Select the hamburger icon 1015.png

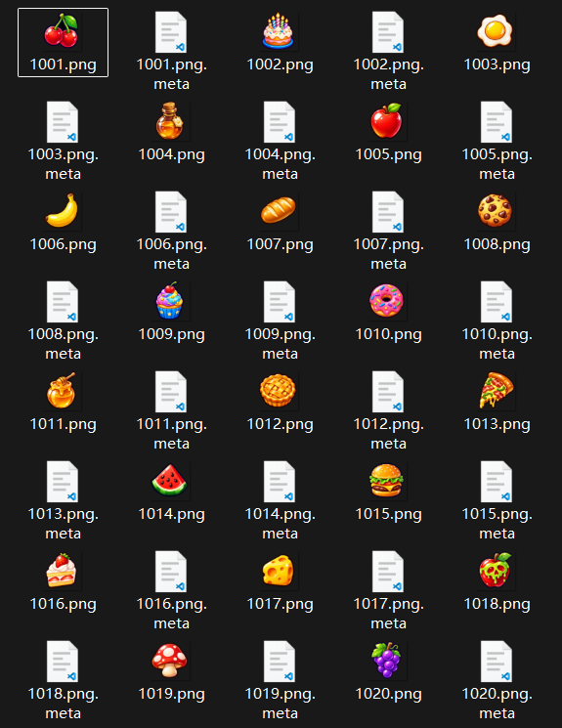387,481
